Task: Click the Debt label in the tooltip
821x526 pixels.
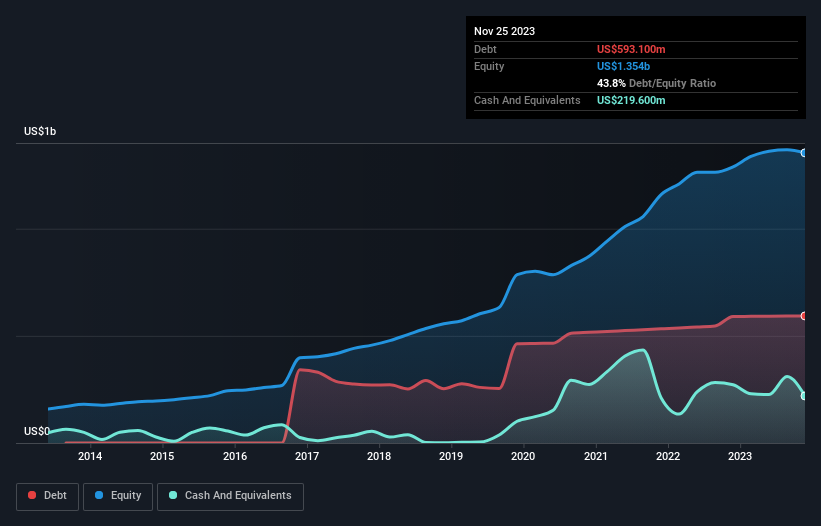Action: coord(485,49)
